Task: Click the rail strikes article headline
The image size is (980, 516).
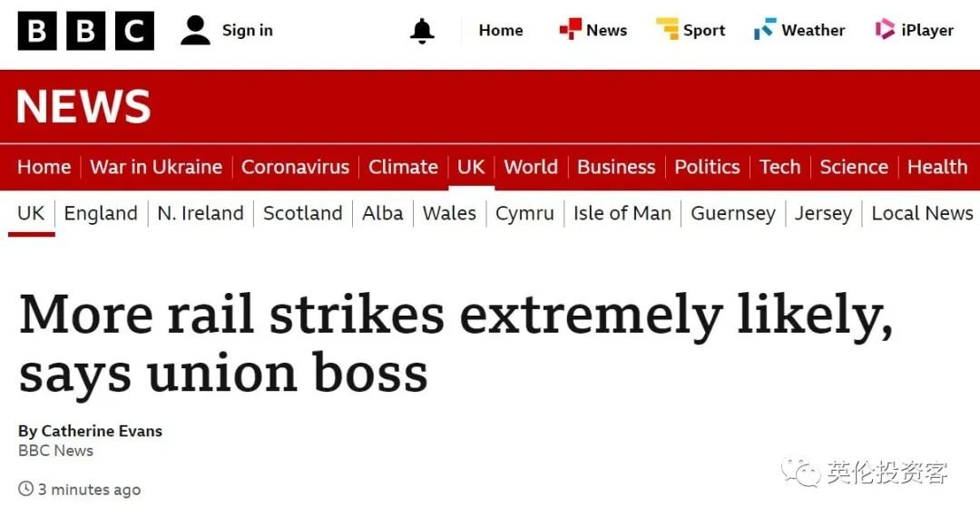Action: point(456,342)
